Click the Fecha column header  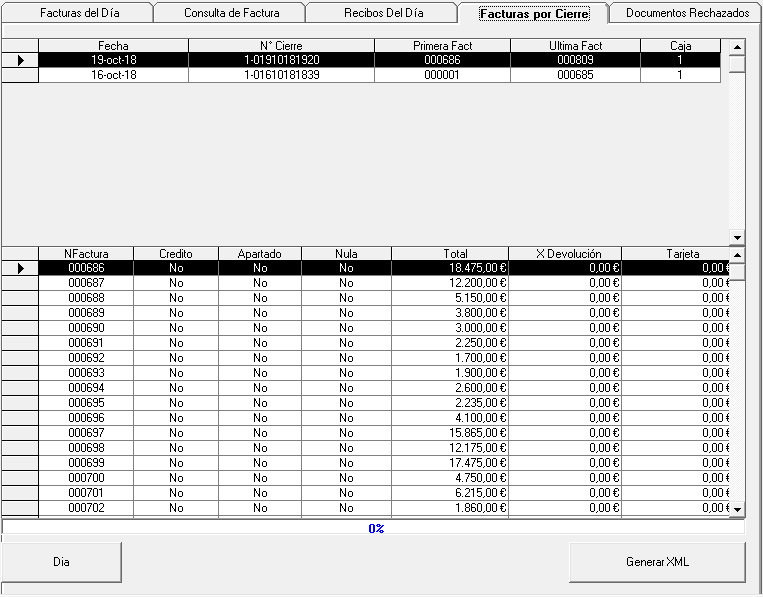[113, 46]
